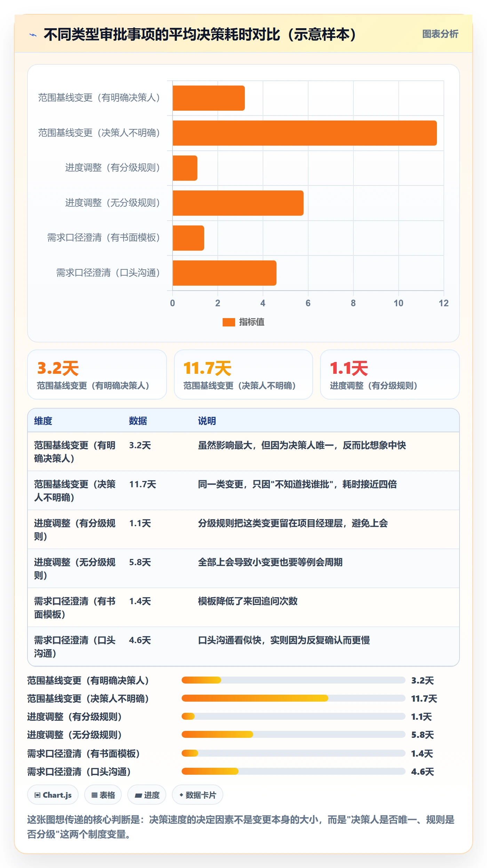487x868 pixels.
Task: Click progress bar for 进度调整（有分级规则）
Action: point(293,716)
